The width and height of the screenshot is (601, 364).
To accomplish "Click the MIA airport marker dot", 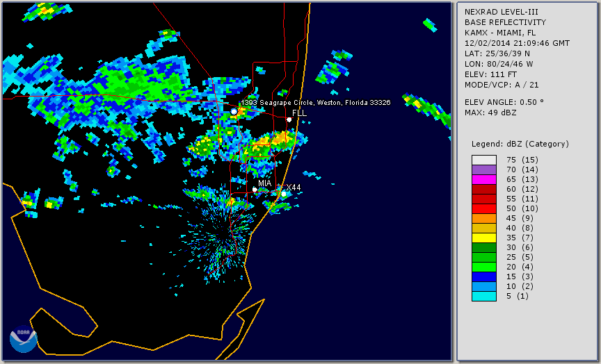I will click(255, 190).
